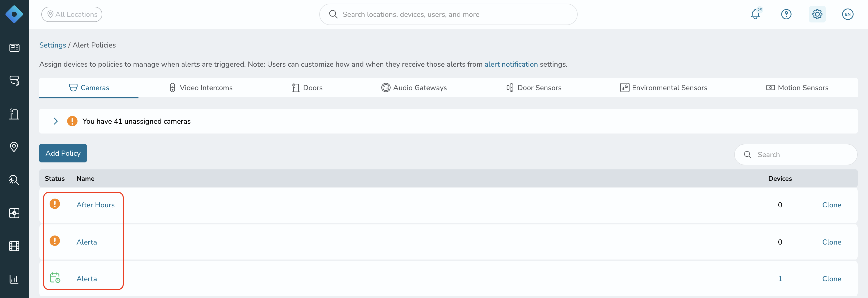The image size is (868, 298).
Task: Click the green schedule icon for Alerta
Action: pyautogui.click(x=55, y=277)
